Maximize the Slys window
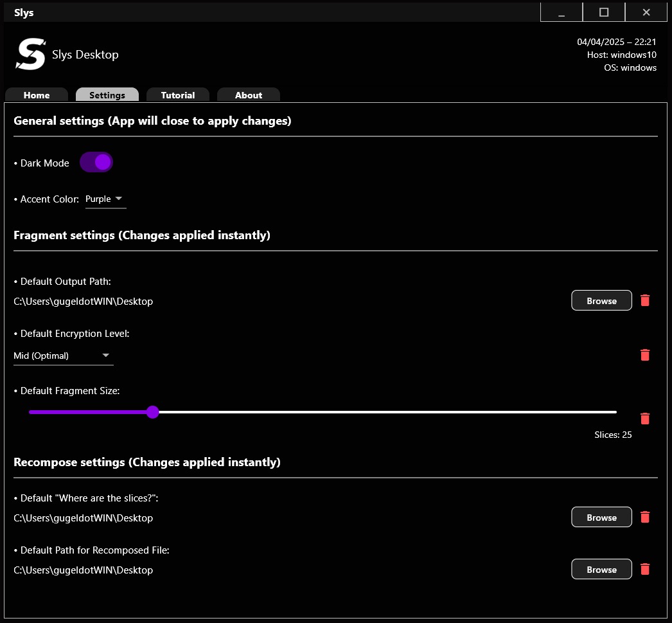This screenshot has width=672, height=623. point(604,12)
